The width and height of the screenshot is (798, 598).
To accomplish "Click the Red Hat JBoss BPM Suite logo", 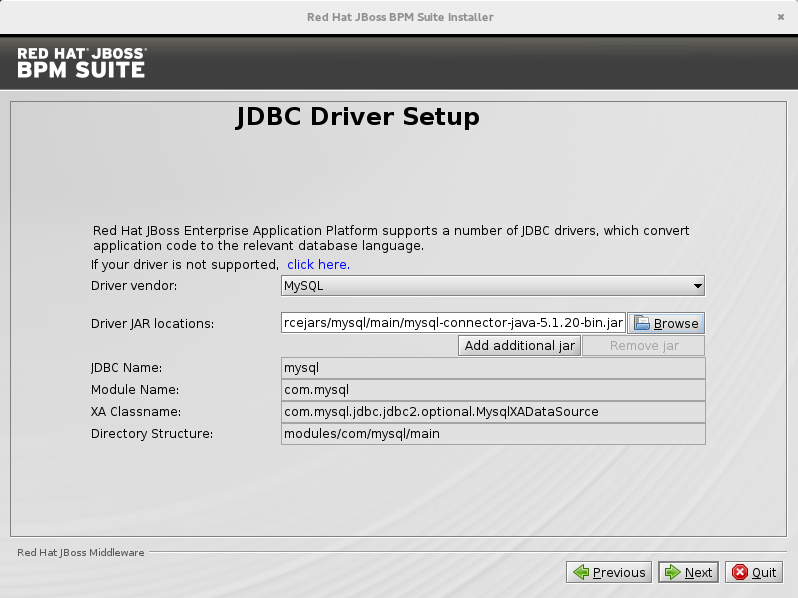I will click(82, 62).
